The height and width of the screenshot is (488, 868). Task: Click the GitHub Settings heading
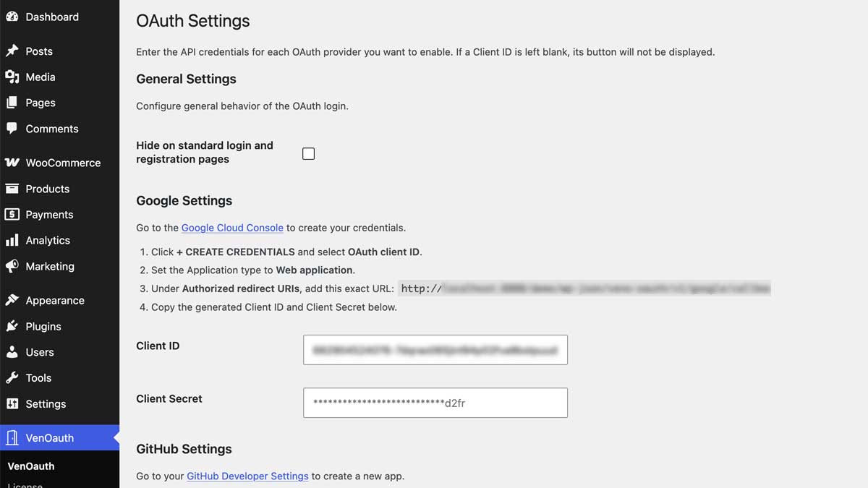point(184,449)
